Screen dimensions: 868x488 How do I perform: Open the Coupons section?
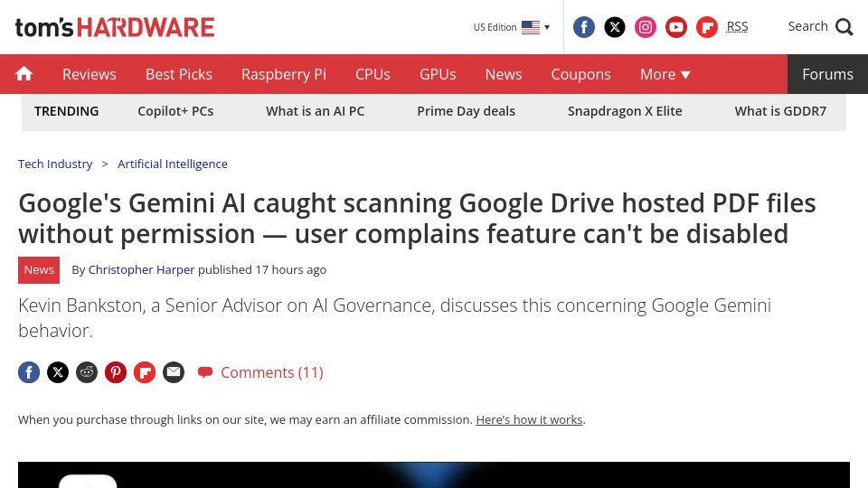(x=580, y=74)
